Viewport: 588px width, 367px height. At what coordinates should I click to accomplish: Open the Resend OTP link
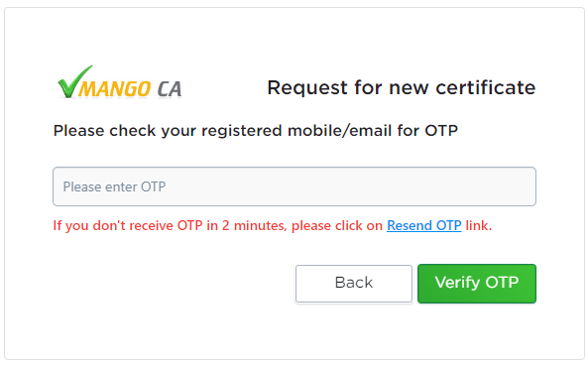(x=424, y=225)
